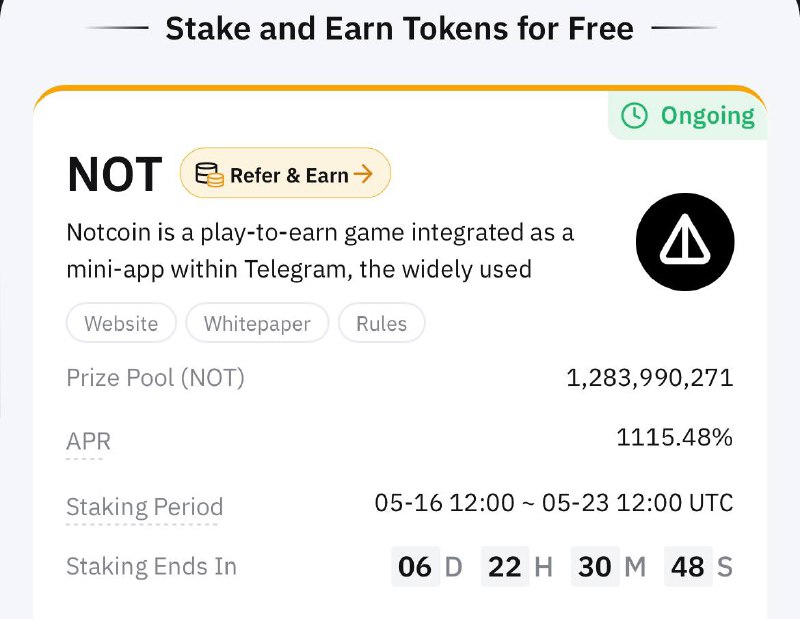Click the NOT token heading
Image resolution: width=800 pixels, height=619 pixels.
(115, 175)
